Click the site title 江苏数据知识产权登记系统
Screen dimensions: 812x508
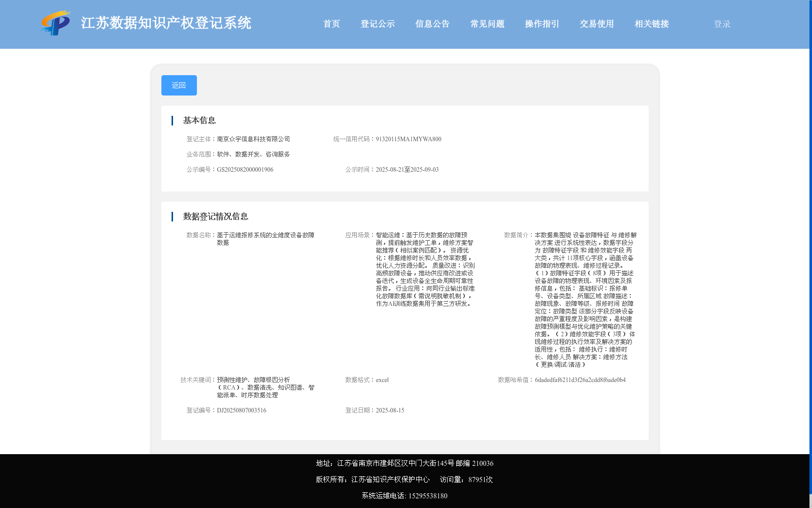tap(166, 23)
